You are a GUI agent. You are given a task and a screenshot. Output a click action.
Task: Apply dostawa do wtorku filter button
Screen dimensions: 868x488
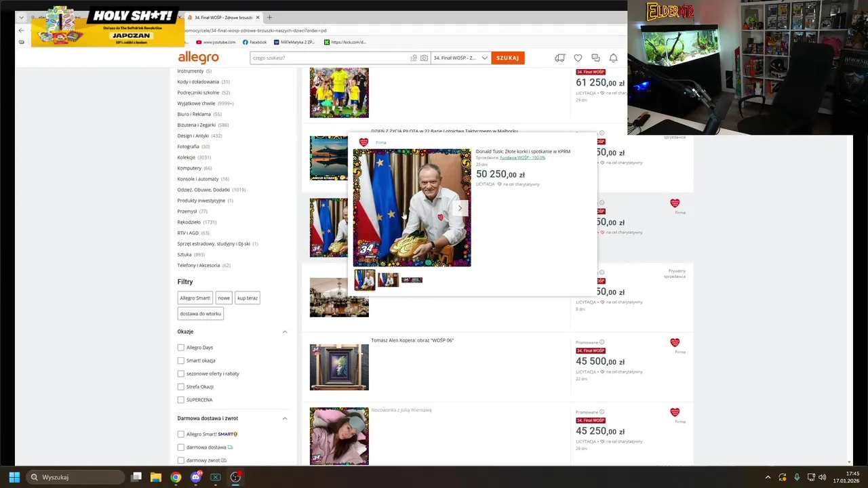200,314
